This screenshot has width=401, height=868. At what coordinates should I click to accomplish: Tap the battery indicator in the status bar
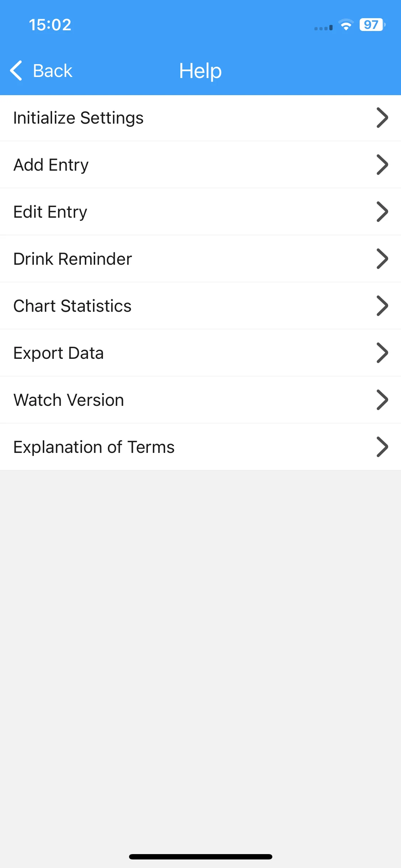372,25
